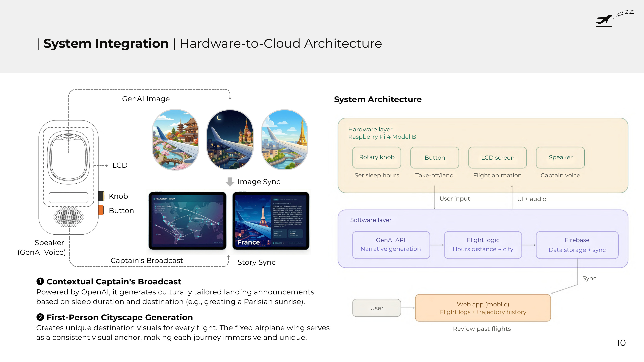Click the UI + audio label
The width and height of the screenshot is (644, 362).
click(x=532, y=199)
